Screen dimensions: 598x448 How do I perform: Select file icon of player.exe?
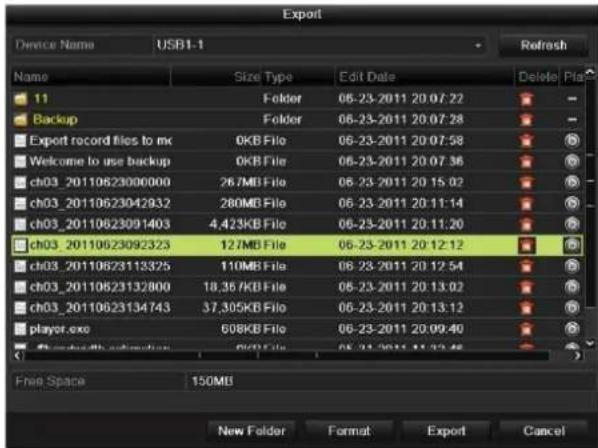[x=20, y=329]
